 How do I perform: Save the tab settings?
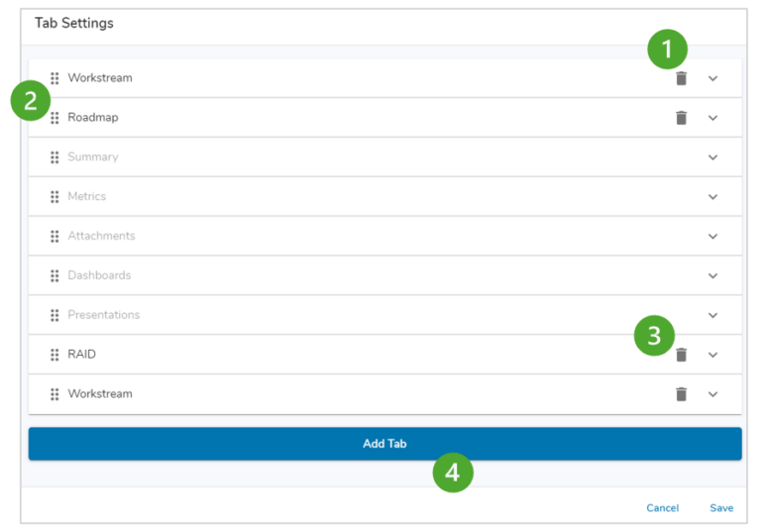pyautogui.click(x=721, y=508)
